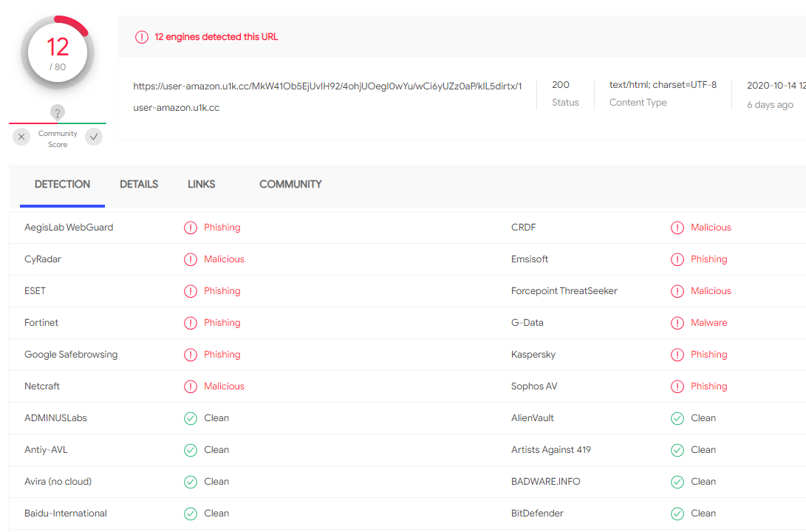The height and width of the screenshot is (532, 806).
Task: Click the green check icon for AlienVault
Action: point(677,418)
